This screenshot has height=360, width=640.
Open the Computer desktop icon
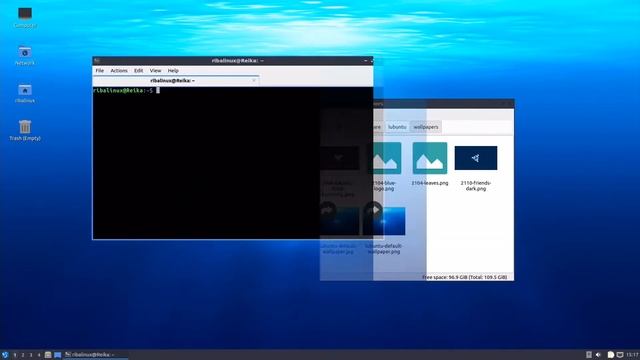pyautogui.click(x=24, y=17)
